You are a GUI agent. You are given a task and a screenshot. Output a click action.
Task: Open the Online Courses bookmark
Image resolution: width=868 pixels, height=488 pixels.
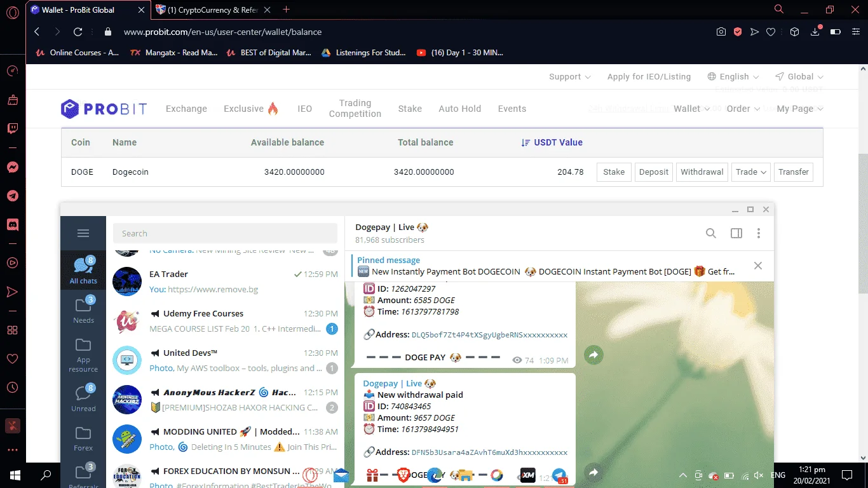78,53
